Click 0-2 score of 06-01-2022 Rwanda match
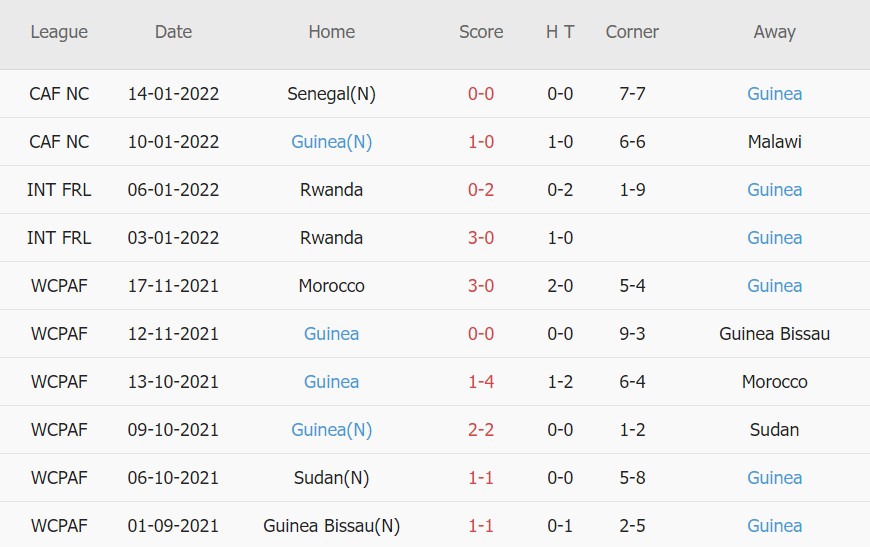 [481, 190]
